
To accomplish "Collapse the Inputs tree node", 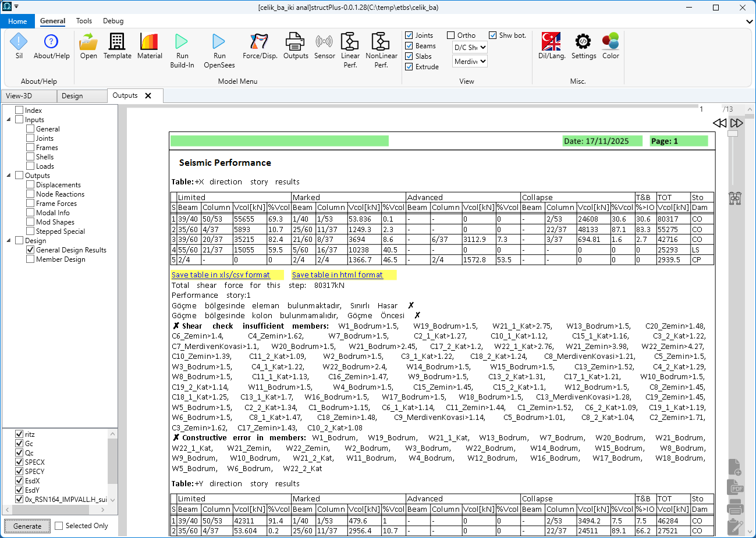I will point(9,120).
